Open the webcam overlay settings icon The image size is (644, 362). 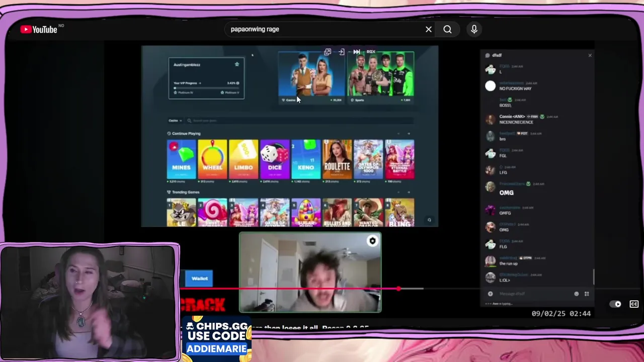coord(372,241)
